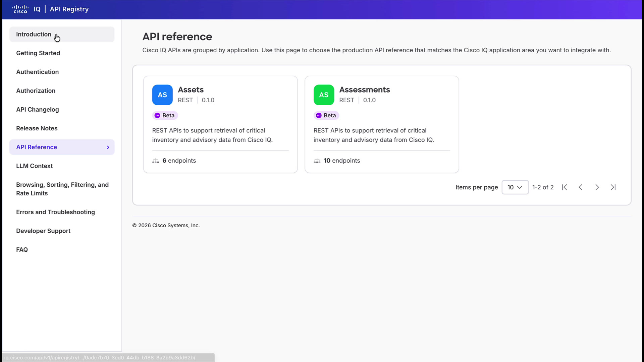Screen dimensions: 644x362
Task: Click API Registry header title
Action: 69,9
